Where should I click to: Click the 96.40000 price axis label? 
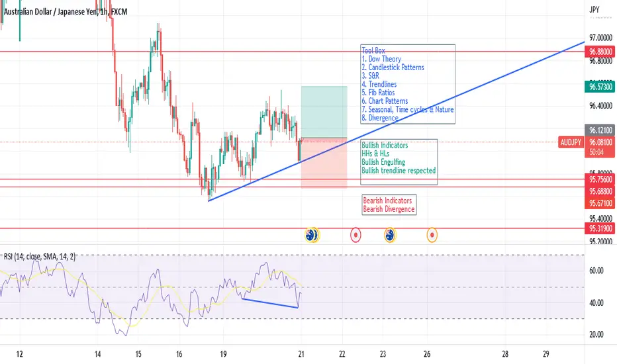point(600,106)
